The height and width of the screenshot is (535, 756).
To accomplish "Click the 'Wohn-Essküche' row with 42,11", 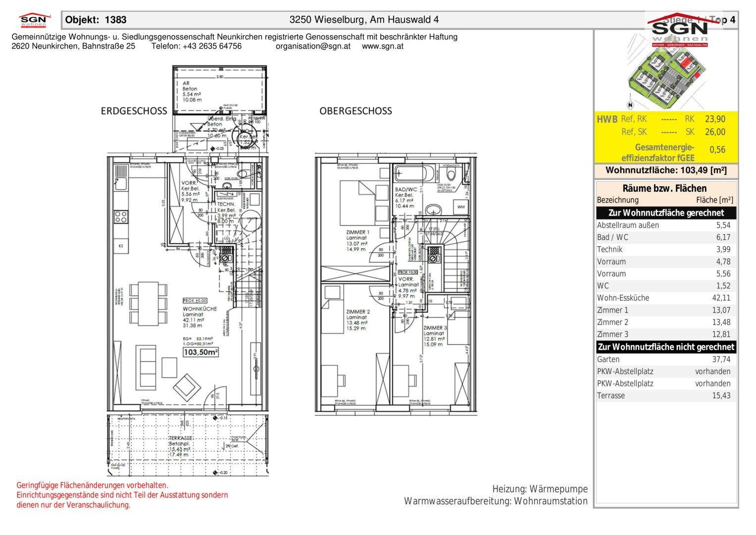I will pyautogui.click(x=666, y=298).
